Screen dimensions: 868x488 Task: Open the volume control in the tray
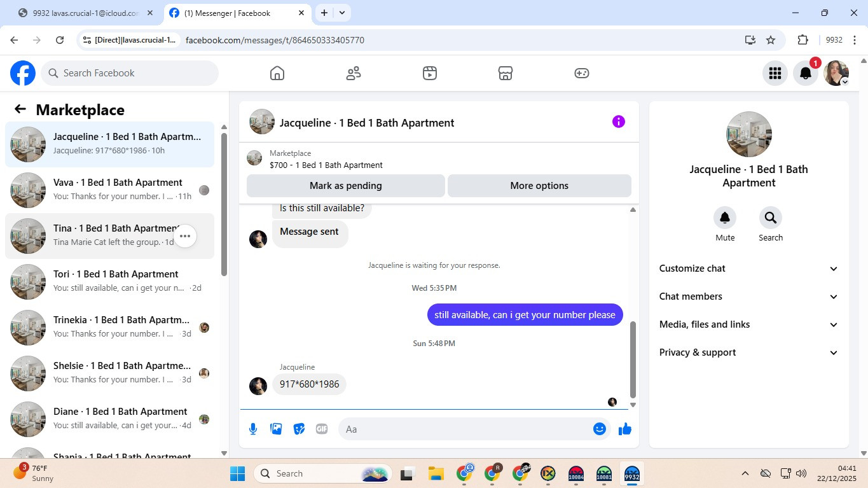click(x=801, y=473)
